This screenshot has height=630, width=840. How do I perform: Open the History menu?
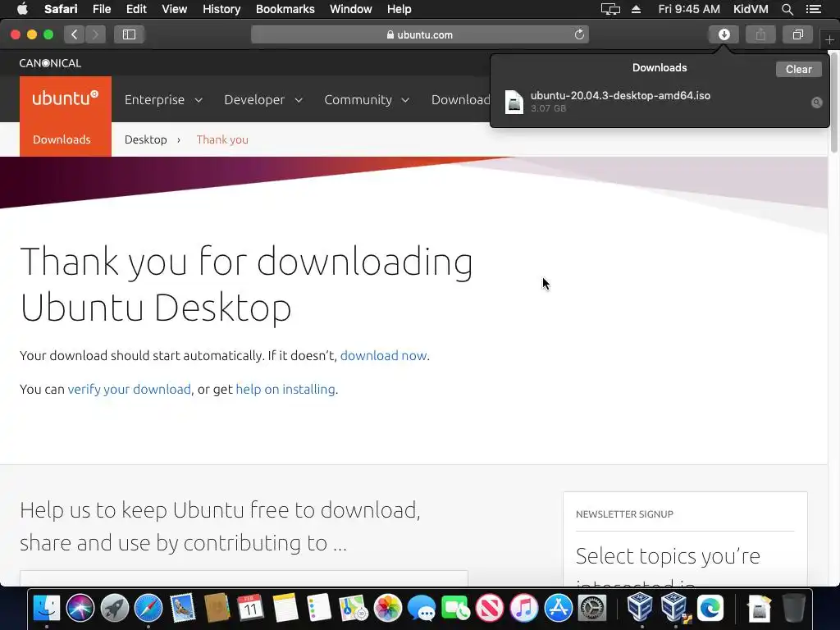pos(221,9)
